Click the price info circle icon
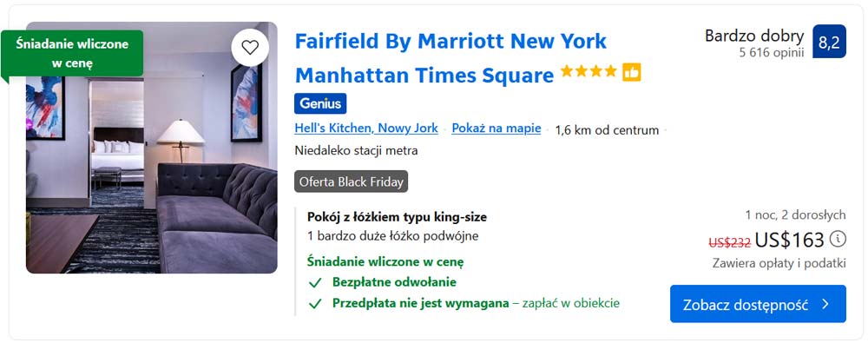 pos(838,239)
